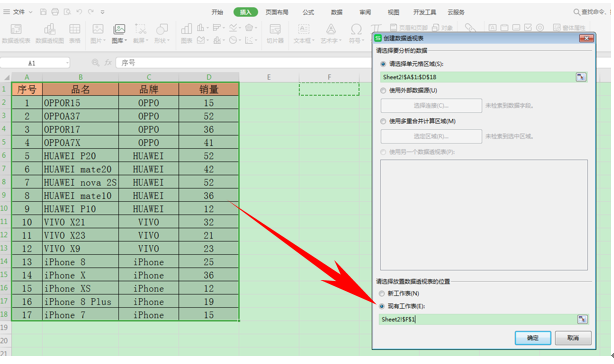
Task: Select row 19 header
Action: [5, 327]
